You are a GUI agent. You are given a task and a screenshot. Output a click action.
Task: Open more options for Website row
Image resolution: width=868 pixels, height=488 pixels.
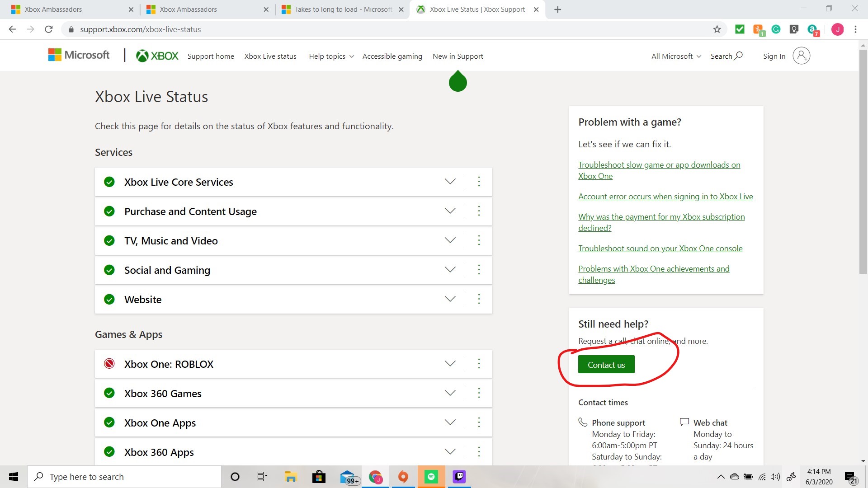[479, 299]
